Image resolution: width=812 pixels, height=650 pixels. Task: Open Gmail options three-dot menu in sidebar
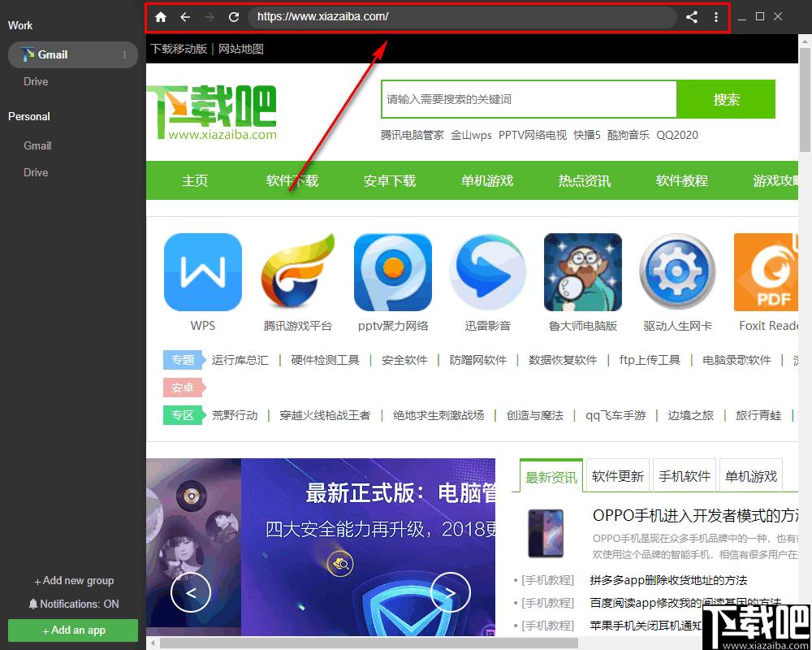click(x=124, y=55)
